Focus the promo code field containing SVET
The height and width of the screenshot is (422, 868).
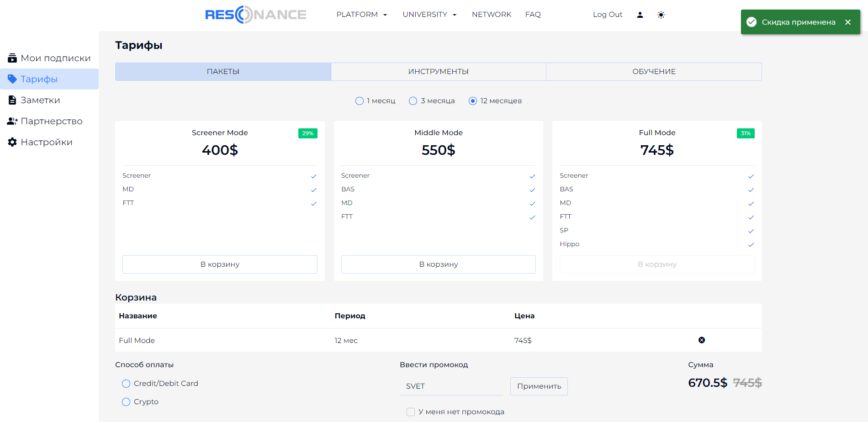coord(451,386)
